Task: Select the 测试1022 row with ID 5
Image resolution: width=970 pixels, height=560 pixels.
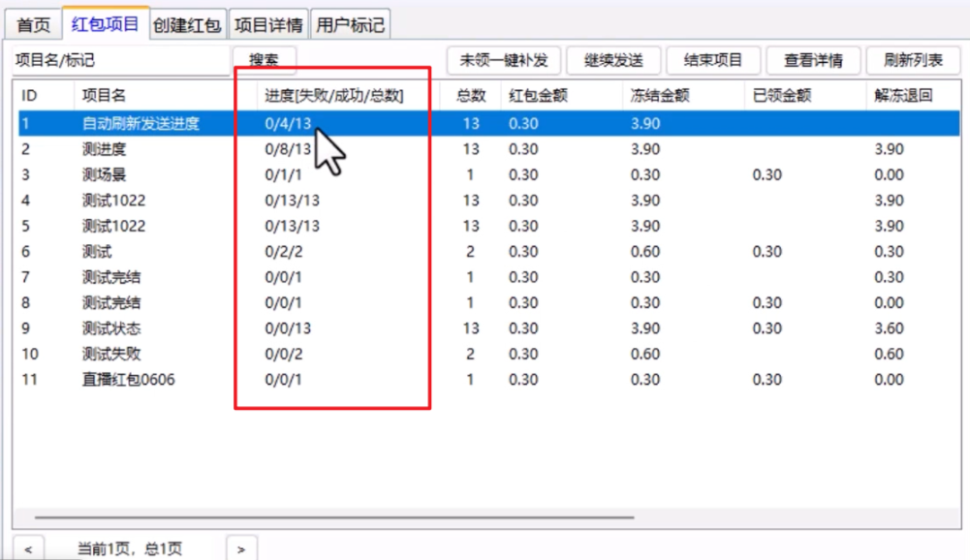Action: click(x=488, y=226)
